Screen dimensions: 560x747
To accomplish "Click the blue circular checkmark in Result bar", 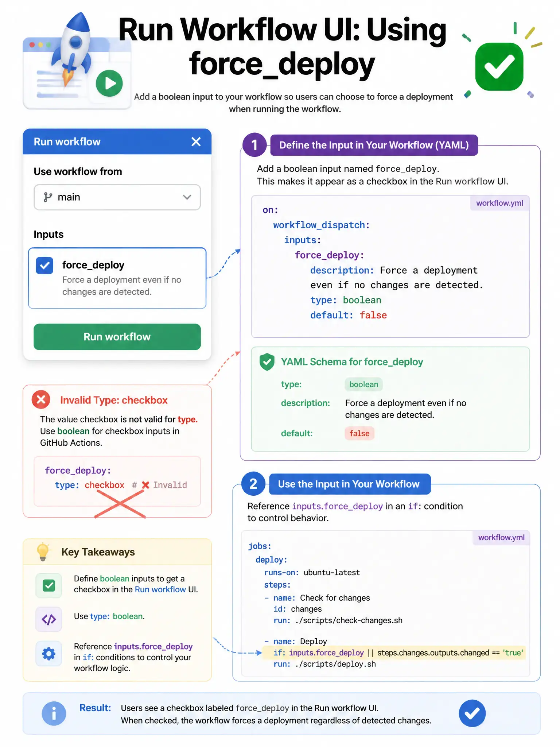I will [x=472, y=713].
